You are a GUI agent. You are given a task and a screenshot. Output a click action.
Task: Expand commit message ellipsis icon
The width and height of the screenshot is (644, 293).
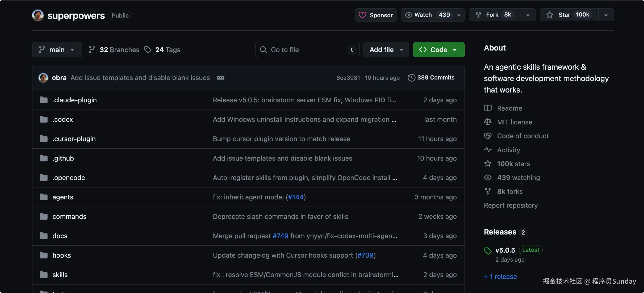pyautogui.click(x=220, y=78)
